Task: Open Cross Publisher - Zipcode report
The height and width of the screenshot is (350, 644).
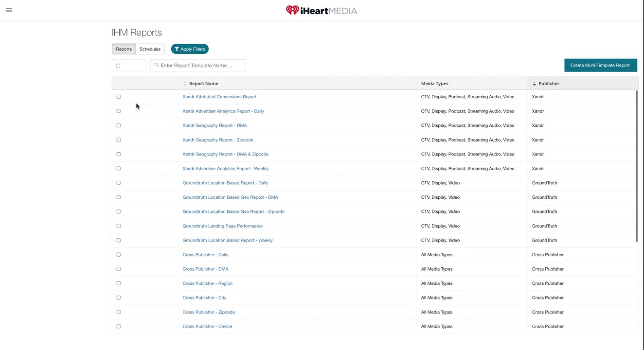Action: (x=209, y=312)
